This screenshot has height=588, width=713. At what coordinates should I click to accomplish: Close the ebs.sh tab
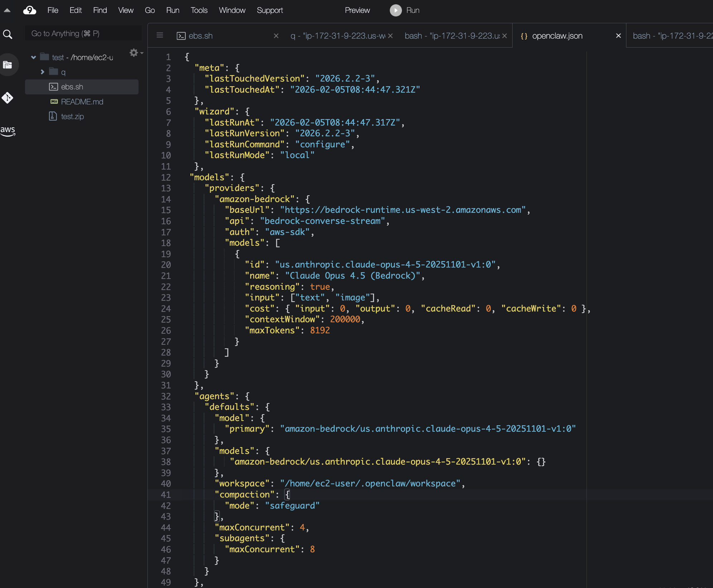click(276, 36)
